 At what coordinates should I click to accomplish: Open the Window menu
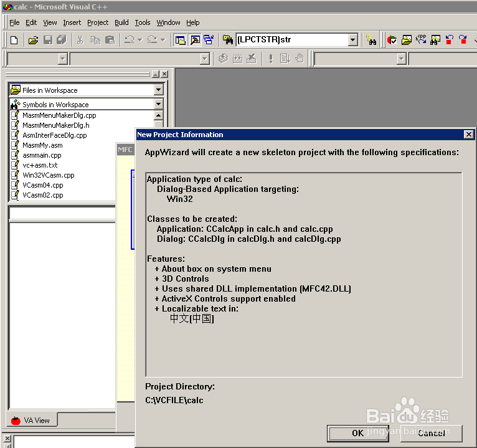[168, 22]
